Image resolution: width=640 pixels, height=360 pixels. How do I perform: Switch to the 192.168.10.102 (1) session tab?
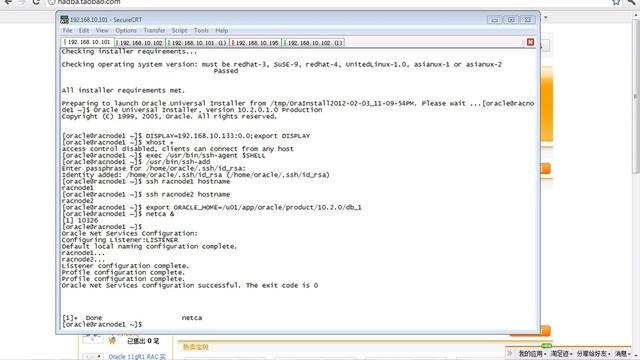pos(313,42)
